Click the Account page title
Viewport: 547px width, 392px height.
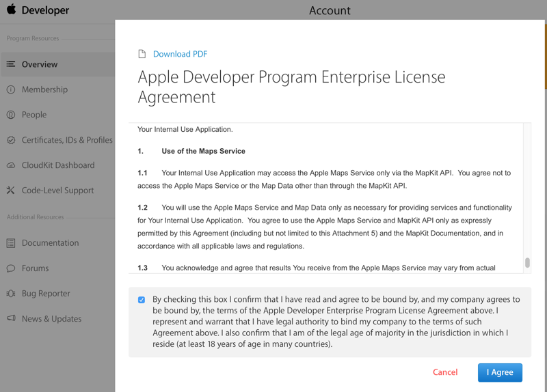[x=330, y=10]
